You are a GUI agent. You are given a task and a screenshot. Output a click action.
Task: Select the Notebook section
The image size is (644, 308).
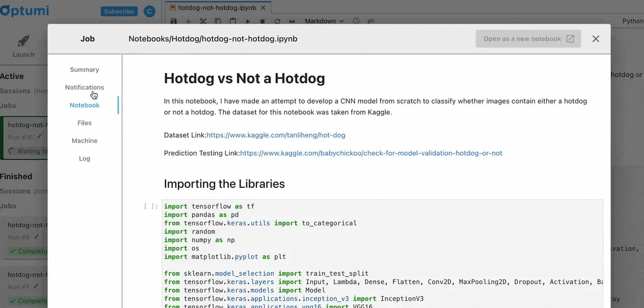click(84, 105)
